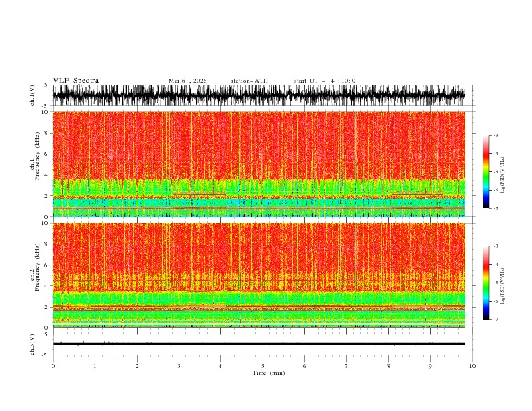Click the ch.1 spectrogram panel

259,164
